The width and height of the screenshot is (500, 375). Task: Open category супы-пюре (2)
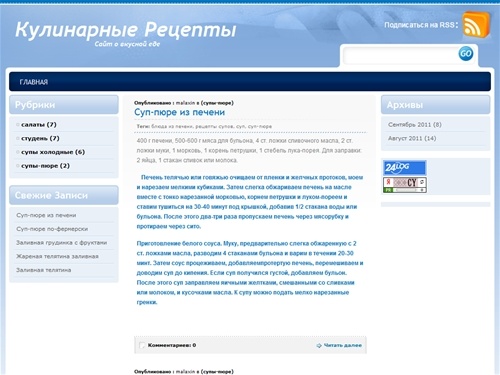point(45,166)
